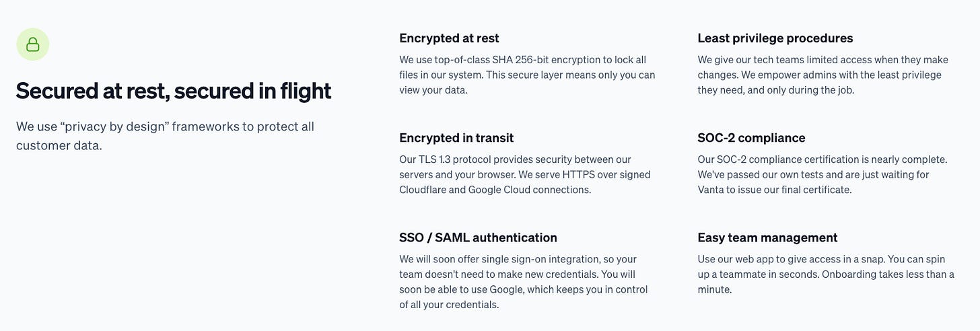This screenshot has width=980, height=331.
Task: Click the TLS 1.3 protocol description paragraph
Action: tap(525, 175)
